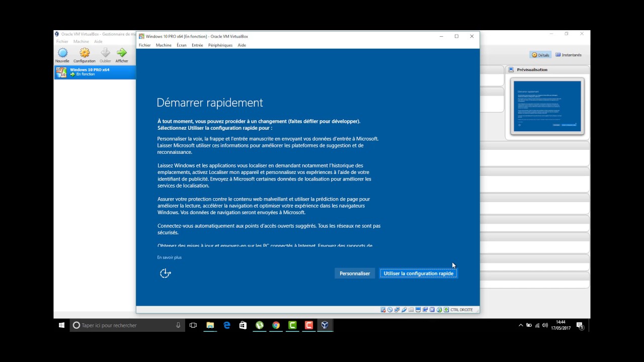Open uTorrent from the taskbar

(260, 325)
